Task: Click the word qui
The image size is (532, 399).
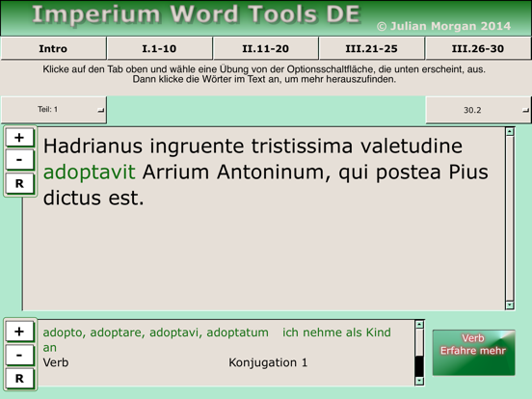Action: [353, 173]
